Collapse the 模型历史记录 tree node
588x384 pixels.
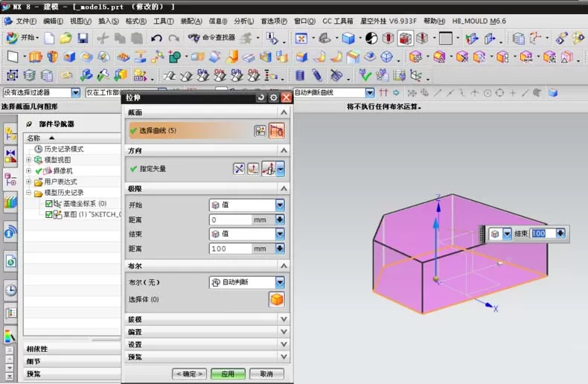pos(28,193)
